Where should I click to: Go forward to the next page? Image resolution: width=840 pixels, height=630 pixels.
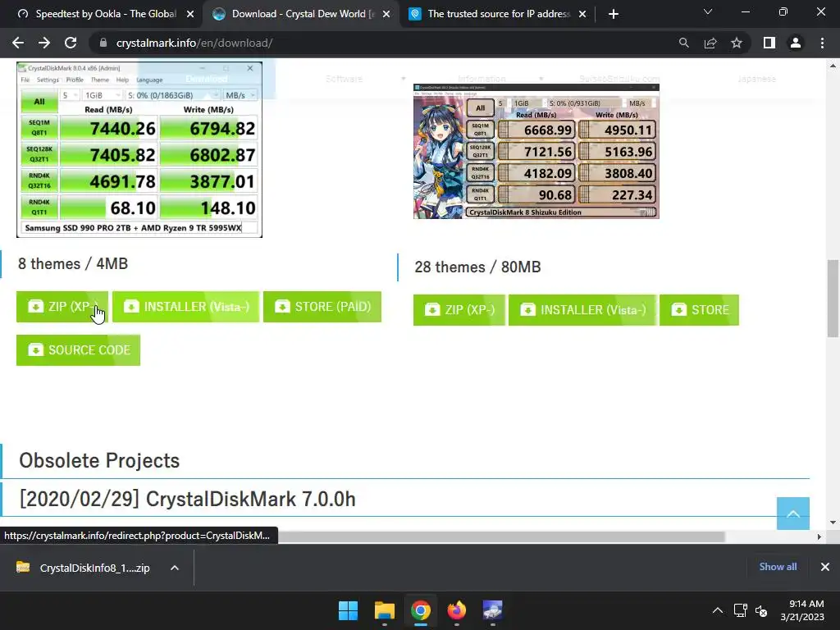pyautogui.click(x=44, y=43)
